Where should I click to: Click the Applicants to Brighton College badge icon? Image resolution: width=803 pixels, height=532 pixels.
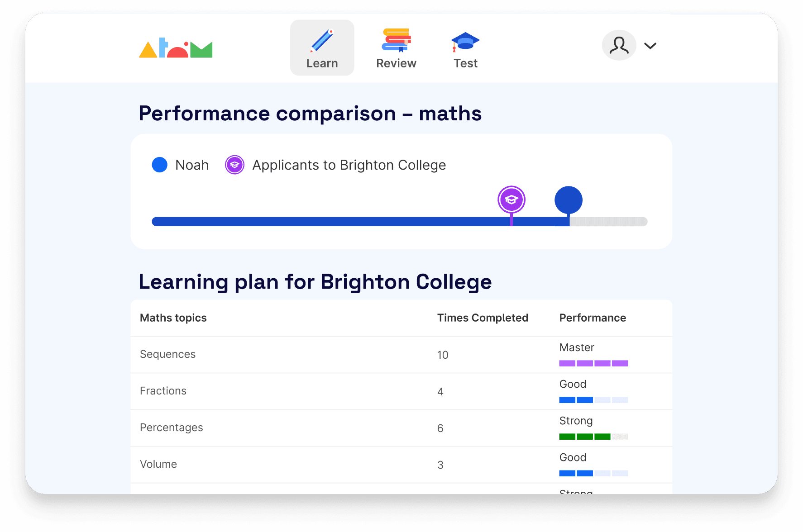point(234,165)
